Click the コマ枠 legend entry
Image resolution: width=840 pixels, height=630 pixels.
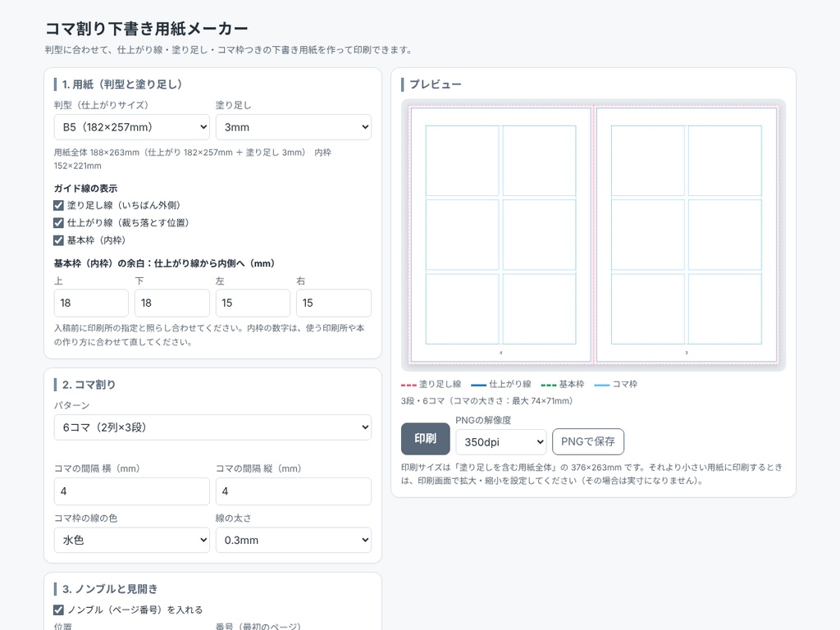[x=615, y=384]
